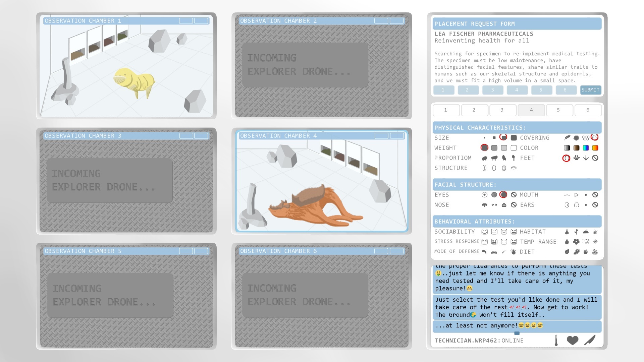Select the lightest white Weight option
The height and width of the screenshot is (362, 644).
(514, 148)
